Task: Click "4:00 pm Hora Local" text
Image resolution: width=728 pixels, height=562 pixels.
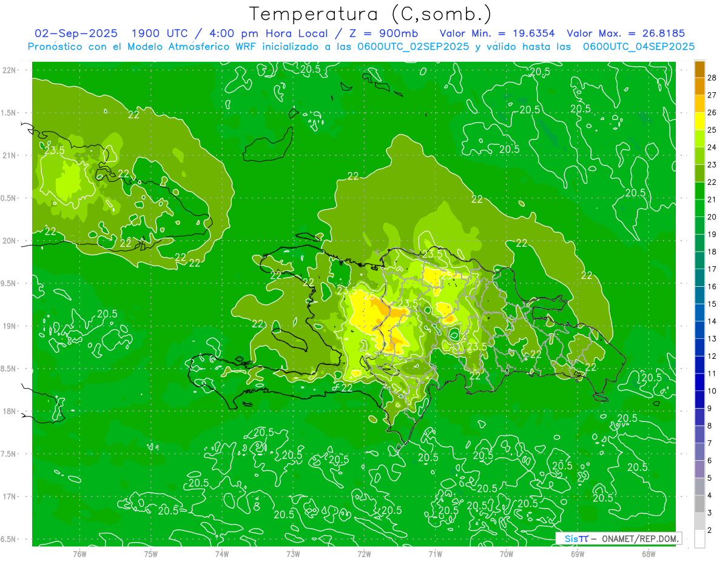Action: click(269, 33)
